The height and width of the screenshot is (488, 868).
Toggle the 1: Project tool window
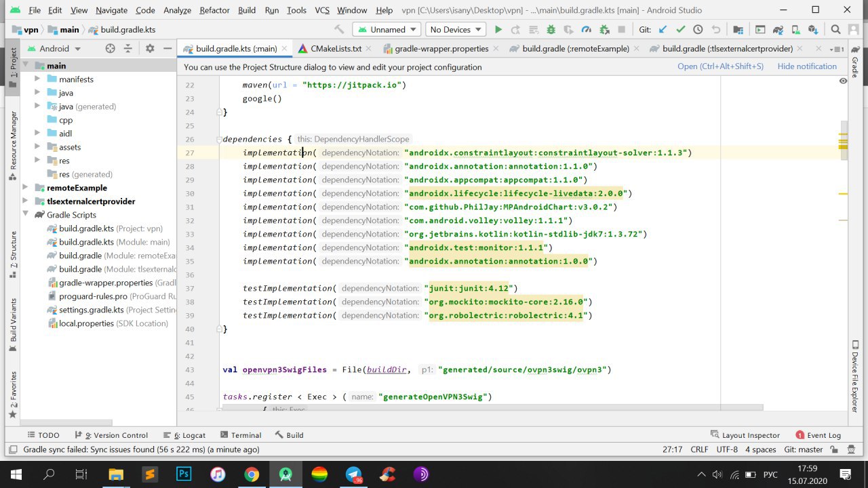pos(12,68)
